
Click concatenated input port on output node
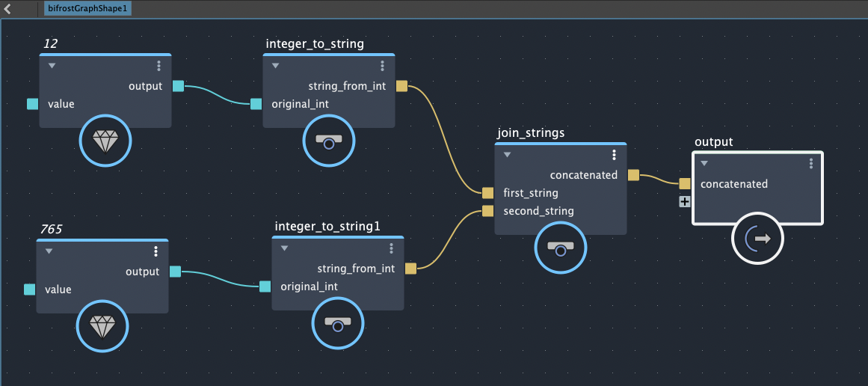pos(685,183)
